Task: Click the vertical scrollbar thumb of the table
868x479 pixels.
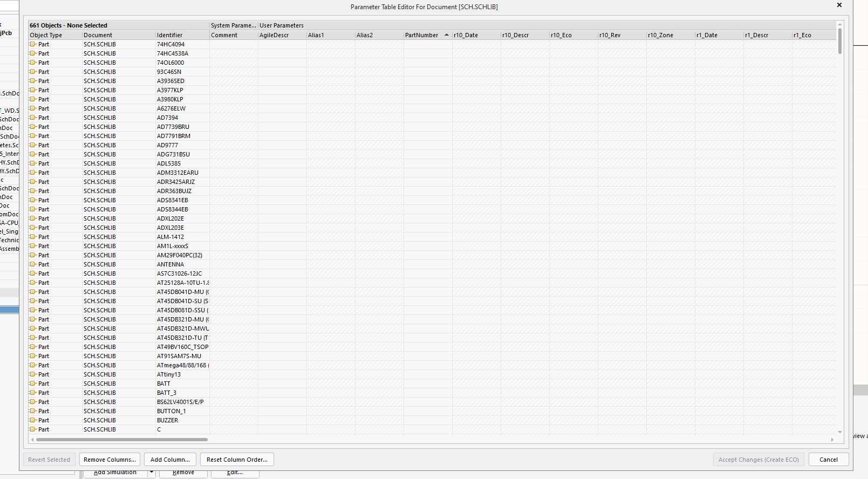Action: click(839, 41)
